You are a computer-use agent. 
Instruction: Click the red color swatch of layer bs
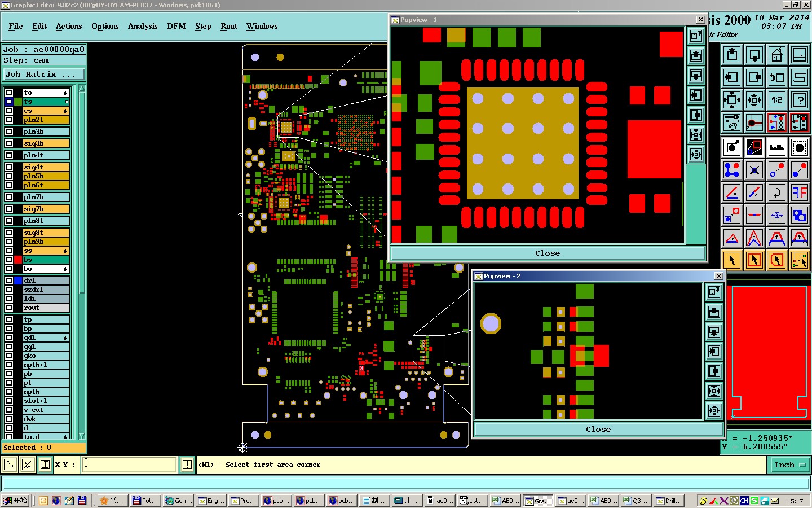[x=18, y=260]
